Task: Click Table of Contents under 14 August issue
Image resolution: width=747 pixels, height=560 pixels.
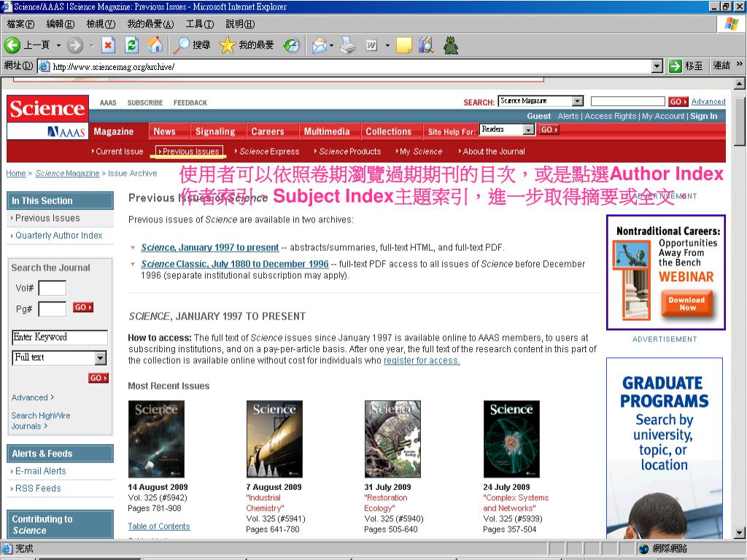Action: [158, 526]
